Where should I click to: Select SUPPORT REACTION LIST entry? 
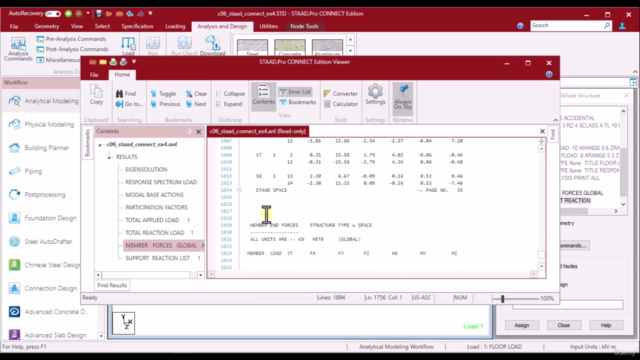click(163, 258)
